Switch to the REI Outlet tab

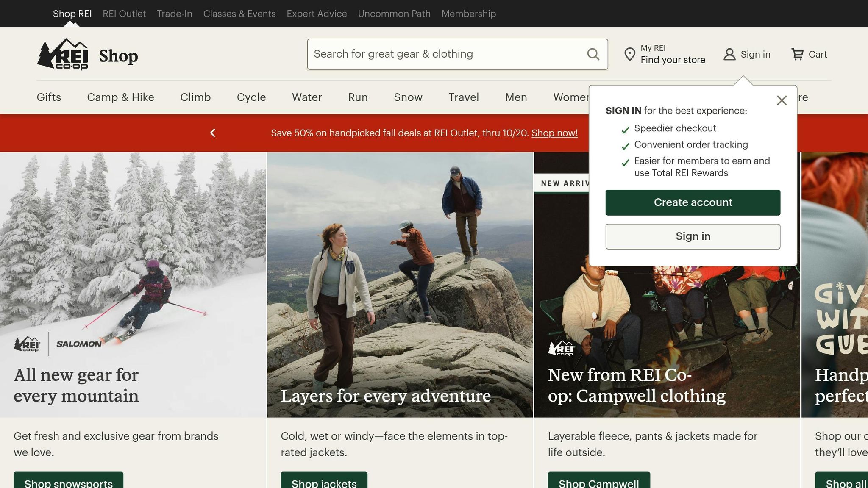pyautogui.click(x=124, y=14)
